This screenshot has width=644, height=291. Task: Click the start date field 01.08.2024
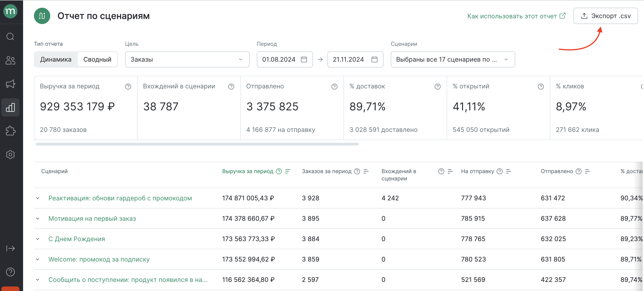[284, 60]
